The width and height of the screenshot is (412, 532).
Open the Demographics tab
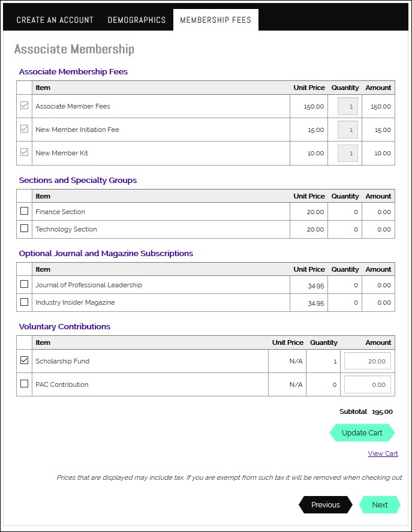136,20
